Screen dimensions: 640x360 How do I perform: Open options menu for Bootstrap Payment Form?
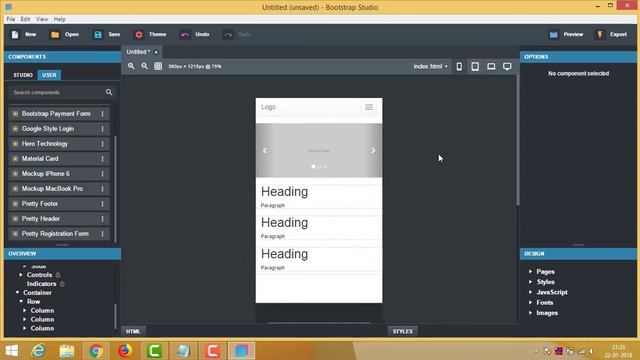(x=102, y=114)
